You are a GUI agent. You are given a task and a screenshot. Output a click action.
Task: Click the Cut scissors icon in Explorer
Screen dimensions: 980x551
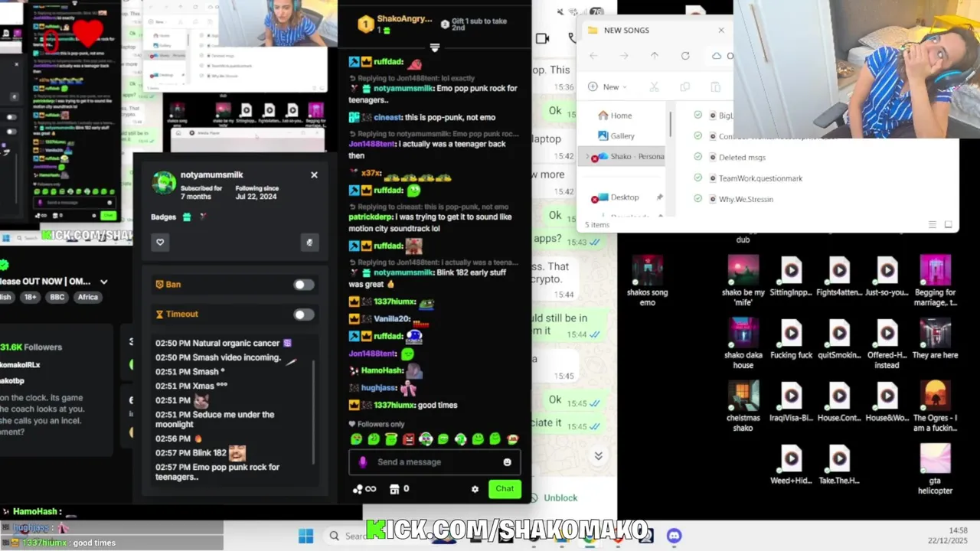tap(655, 86)
